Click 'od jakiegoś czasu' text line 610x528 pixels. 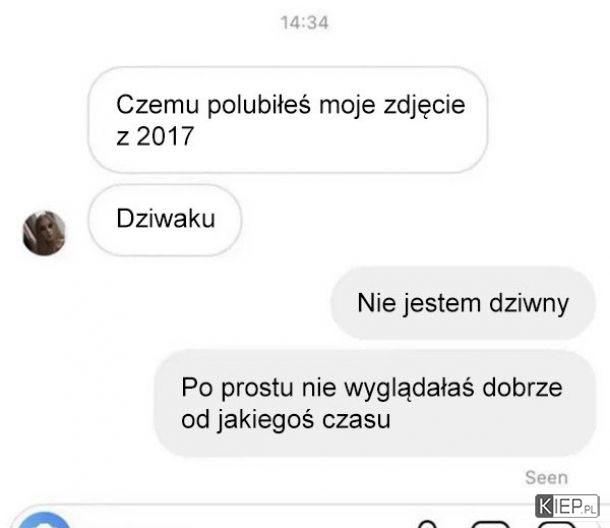point(286,420)
